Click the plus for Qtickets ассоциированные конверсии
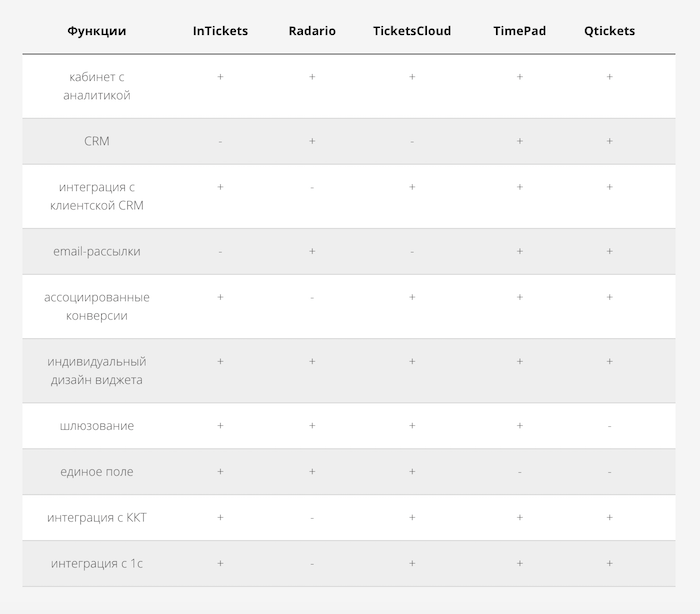 pyautogui.click(x=609, y=297)
